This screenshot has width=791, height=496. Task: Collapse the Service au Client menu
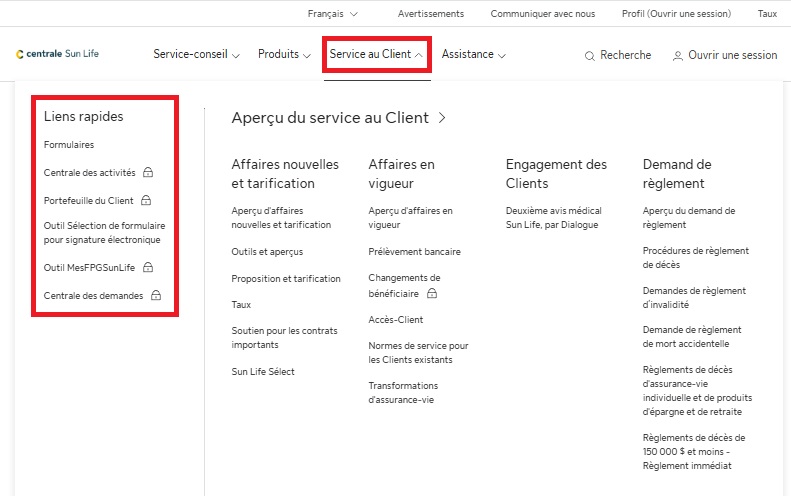(376, 55)
